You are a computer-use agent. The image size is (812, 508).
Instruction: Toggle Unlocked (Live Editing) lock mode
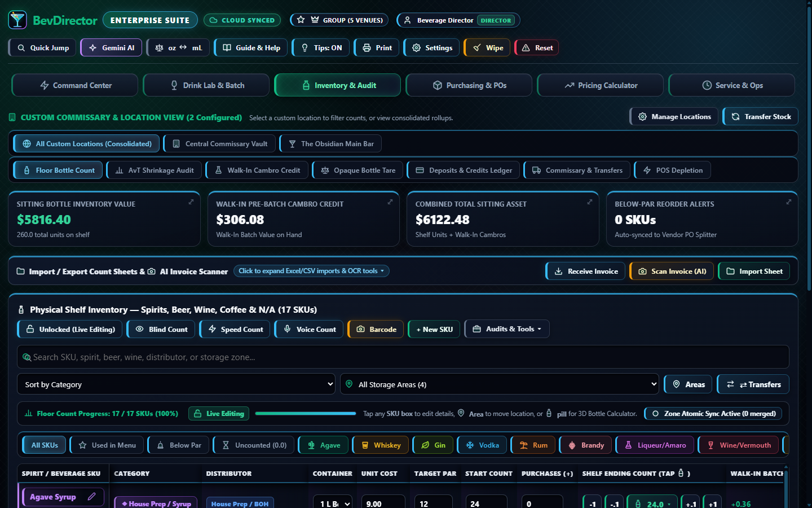coord(70,329)
